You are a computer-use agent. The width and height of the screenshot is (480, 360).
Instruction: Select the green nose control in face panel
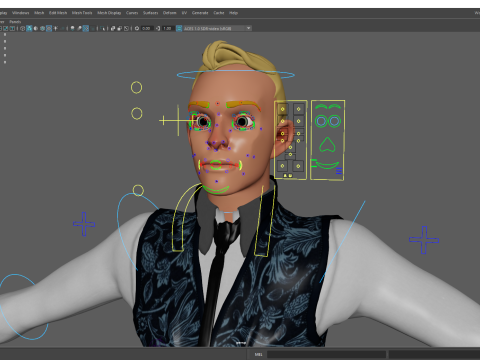tap(327, 145)
